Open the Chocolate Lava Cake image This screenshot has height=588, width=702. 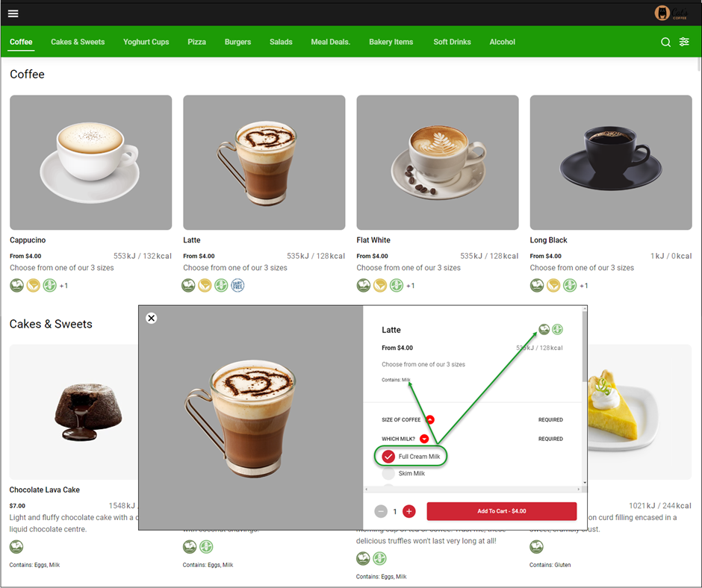coord(74,412)
